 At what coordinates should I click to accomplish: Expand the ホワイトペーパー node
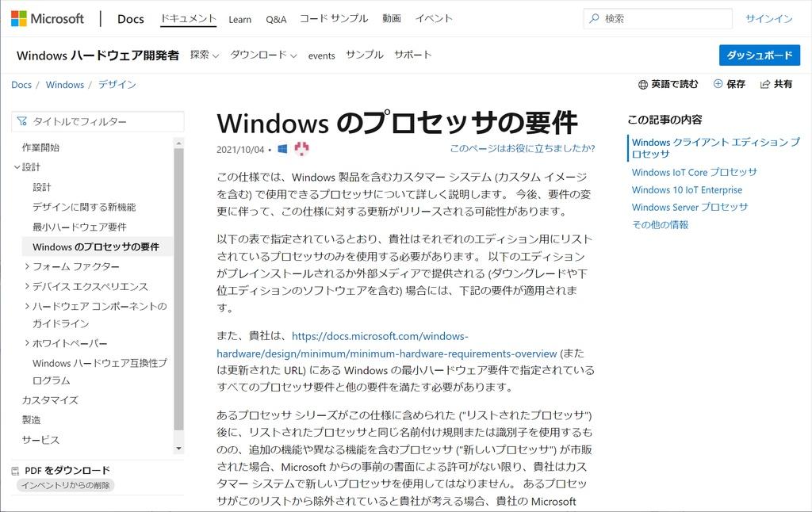[27, 343]
